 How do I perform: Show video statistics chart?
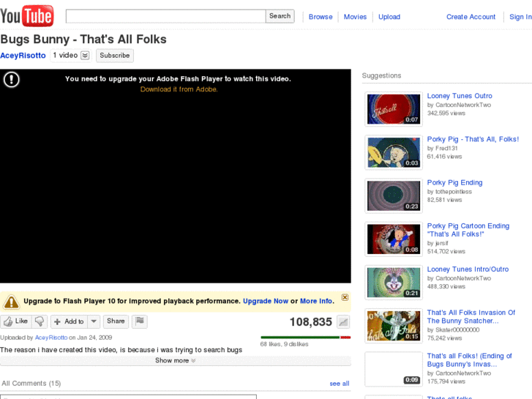[x=343, y=322]
